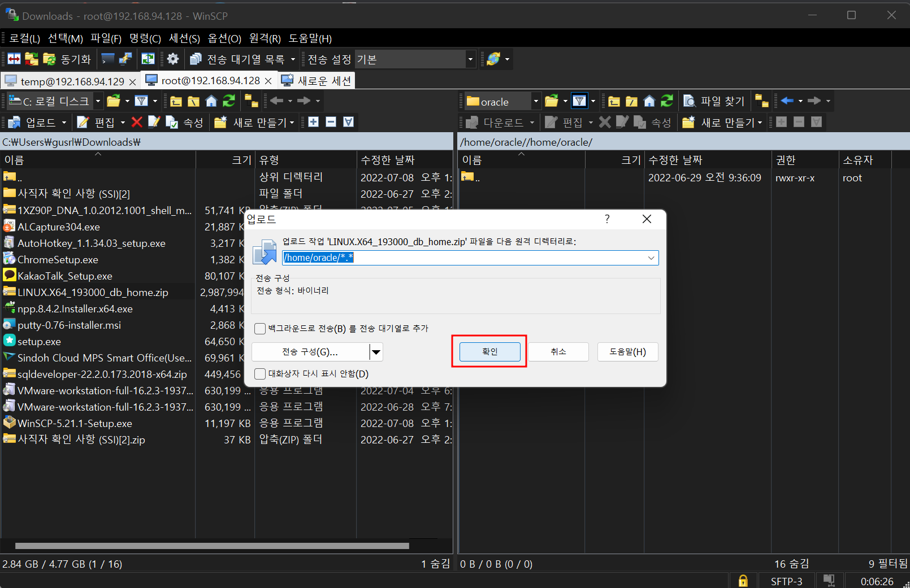Image resolution: width=910 pixels, height=588 pixels.
Task: Open the New Session (새로운 세션) tab
Action: point(317,81)
